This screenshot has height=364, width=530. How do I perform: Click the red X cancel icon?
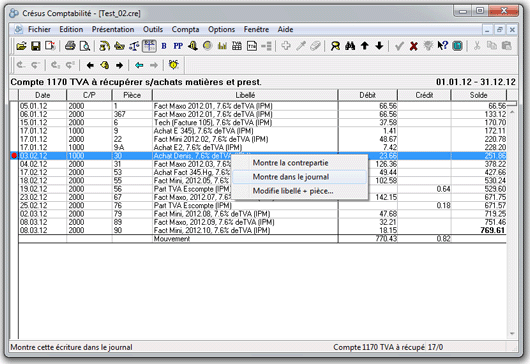click(x=413, y=46)
